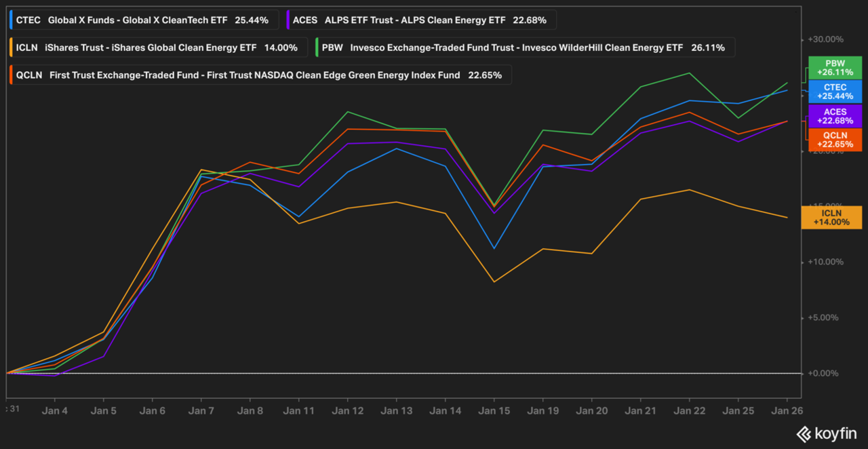Viewport: 868px width, 449px height.
Task: Click the Jan 7 date on the x-axis
Action: [201, 410]
